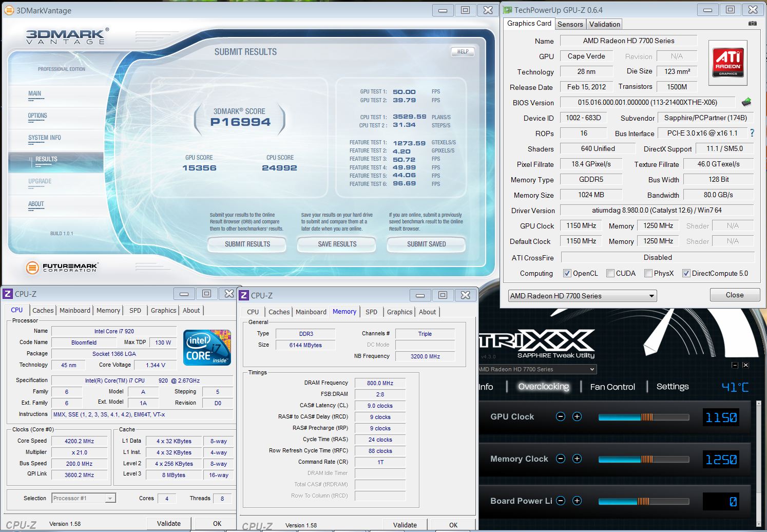Decrease Memory Clock with minus icon in TRIXX
Screen dimensions: 767x532
(561, 459)
